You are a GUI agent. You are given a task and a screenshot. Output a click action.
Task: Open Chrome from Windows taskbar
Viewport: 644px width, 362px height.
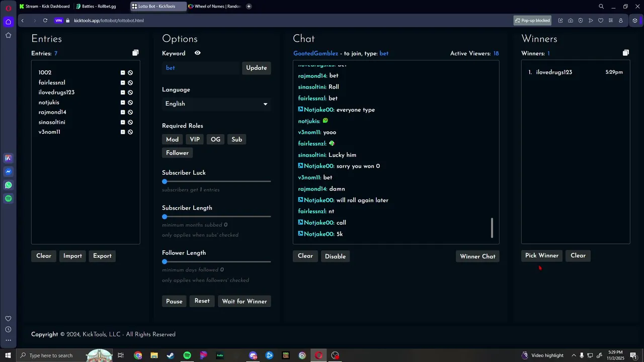pos(138,355)
